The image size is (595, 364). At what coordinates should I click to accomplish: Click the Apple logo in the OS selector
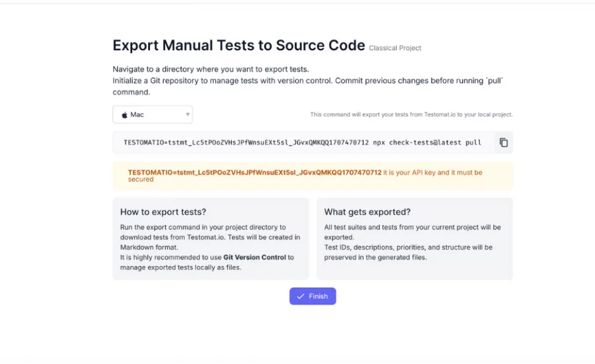pyautogui.click(x=125, y=115)
